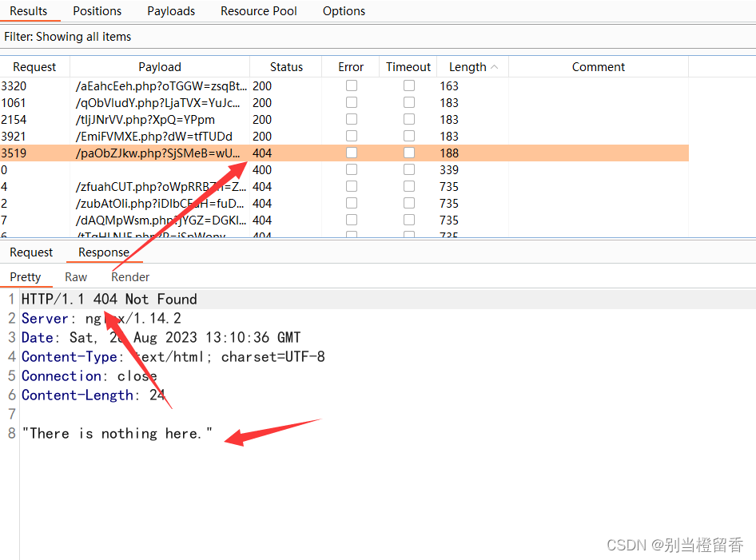Select the /tljJNrVV.php?XpQ=YPpm payload row
Image resolution: width=756 pixels, height=560 pixels.
(x=344, y=120)
